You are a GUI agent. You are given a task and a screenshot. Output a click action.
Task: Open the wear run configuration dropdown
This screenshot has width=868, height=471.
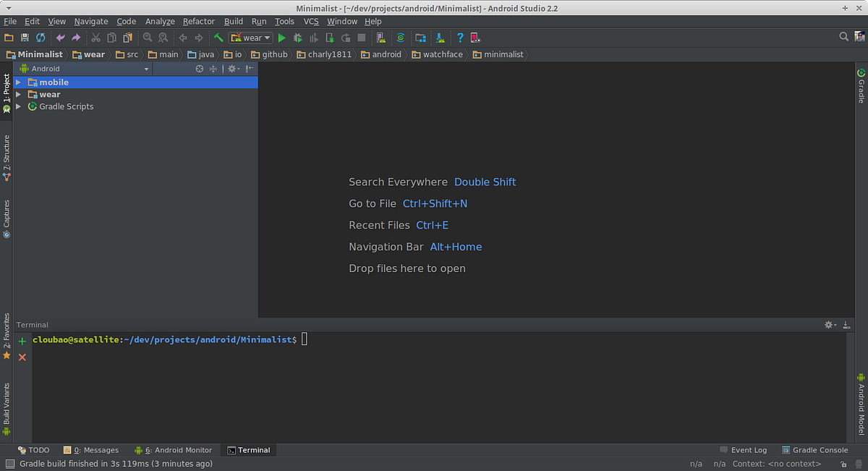click(x=250, y=38)
